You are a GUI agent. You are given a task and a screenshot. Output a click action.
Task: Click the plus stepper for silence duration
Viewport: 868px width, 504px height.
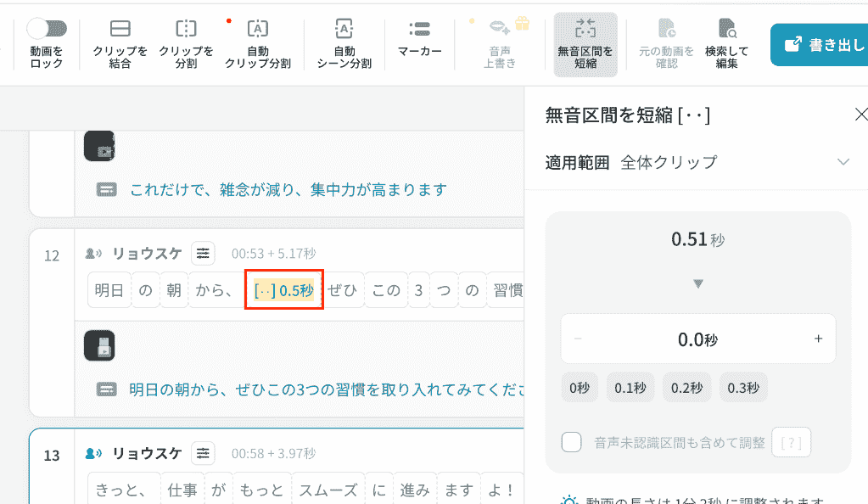pyautogui.click(x=818, y=339)
